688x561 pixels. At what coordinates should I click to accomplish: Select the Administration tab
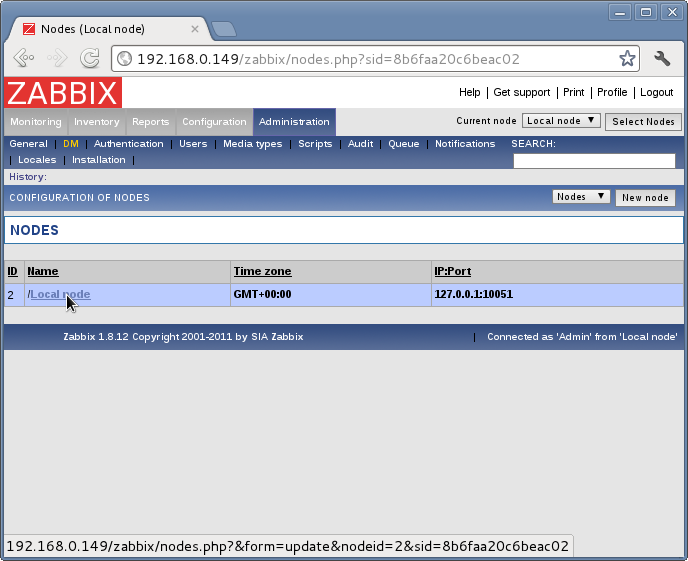click(x=294, y=122)
